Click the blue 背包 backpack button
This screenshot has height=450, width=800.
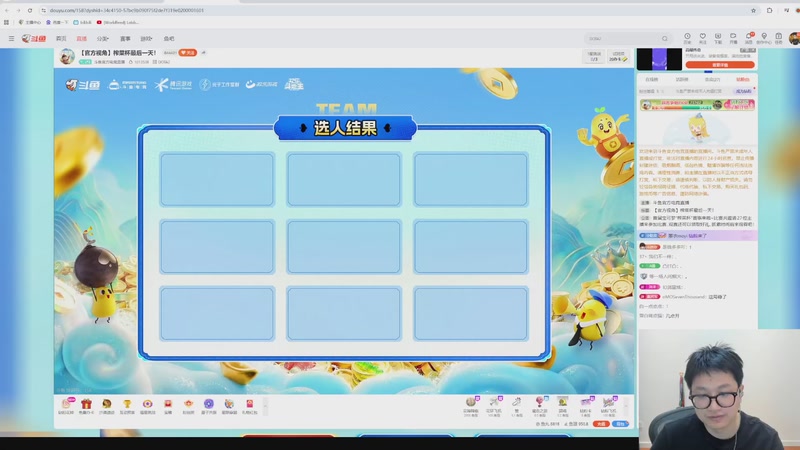click(620, 424)
